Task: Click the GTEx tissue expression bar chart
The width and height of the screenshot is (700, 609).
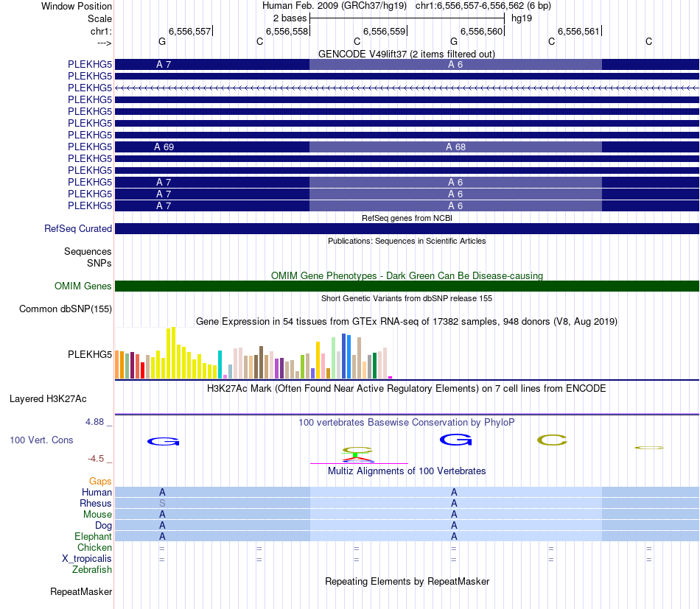Action: click(x=253, y=353)
